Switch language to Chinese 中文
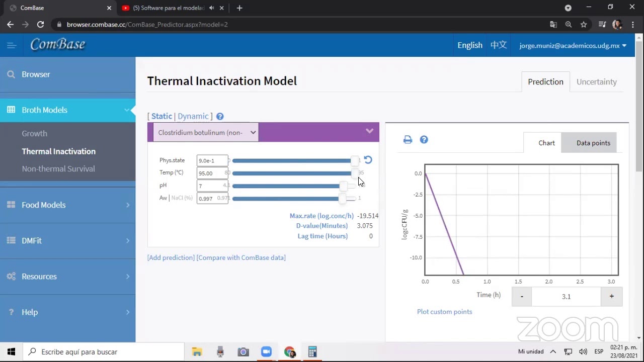The width and height of the screenshot is (644, 362). (499, 45)
